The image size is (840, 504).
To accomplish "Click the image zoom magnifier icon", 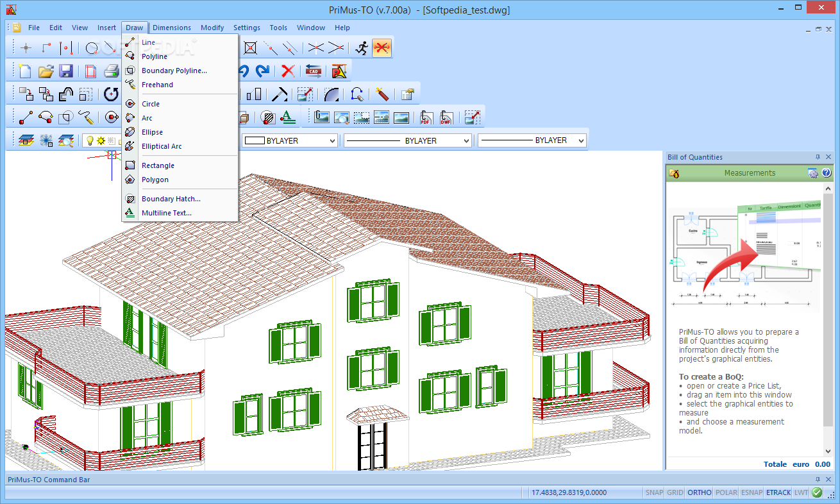I will point(342,117).
